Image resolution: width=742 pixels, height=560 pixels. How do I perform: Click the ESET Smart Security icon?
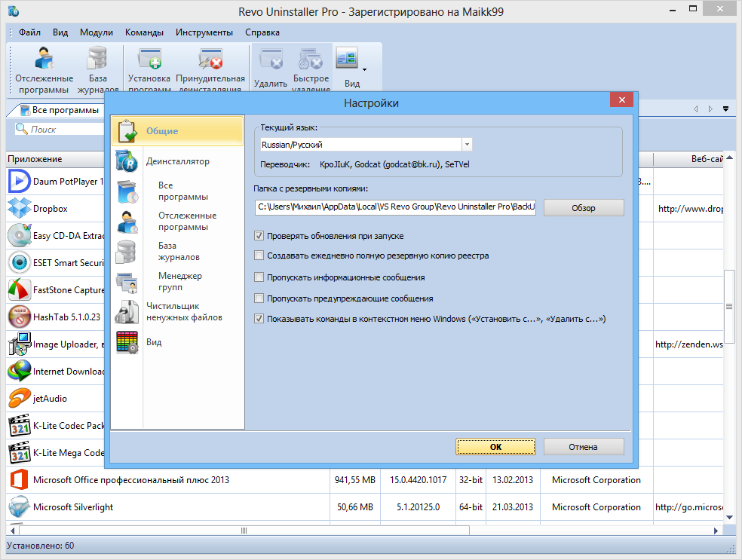(x=20, y=262)
